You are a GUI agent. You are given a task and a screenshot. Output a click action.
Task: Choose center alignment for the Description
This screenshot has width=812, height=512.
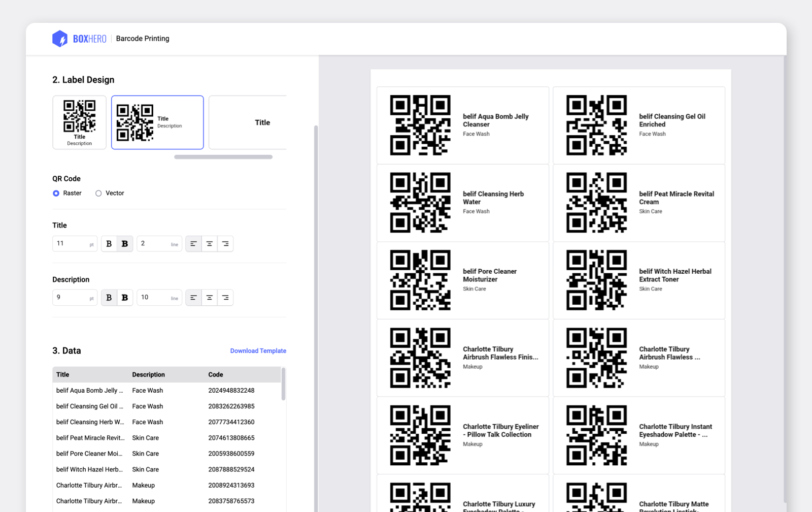tap(209, 297)
